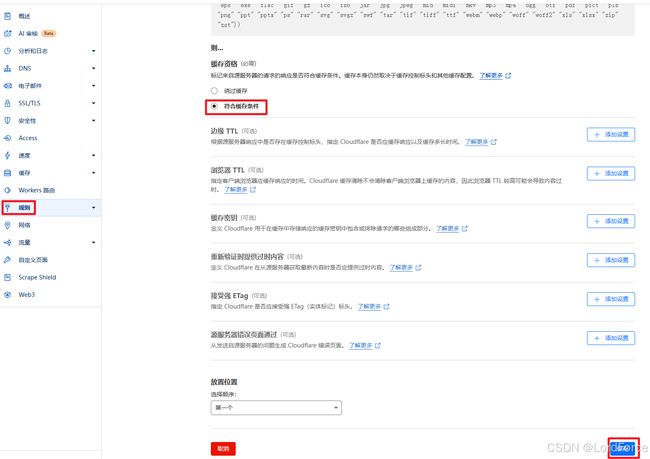
Task: Expand the 速度 sidebar arrow
Action: pyautogui.click(x=94, y=155)
